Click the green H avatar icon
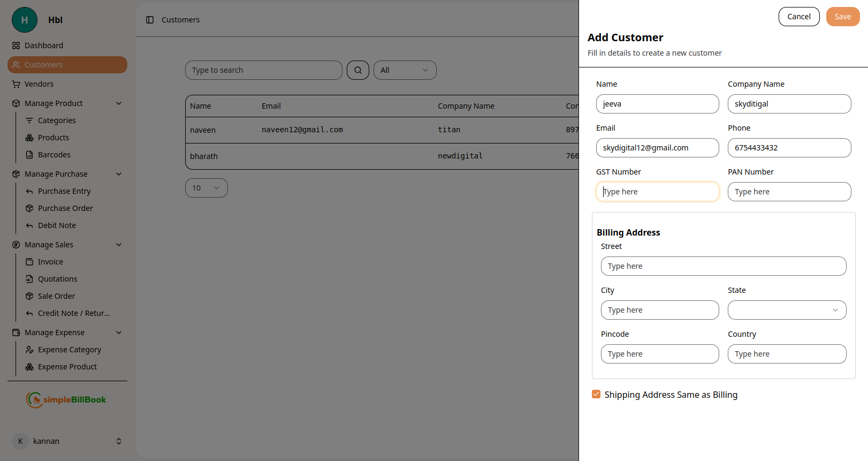 click(x=25, y=20)
